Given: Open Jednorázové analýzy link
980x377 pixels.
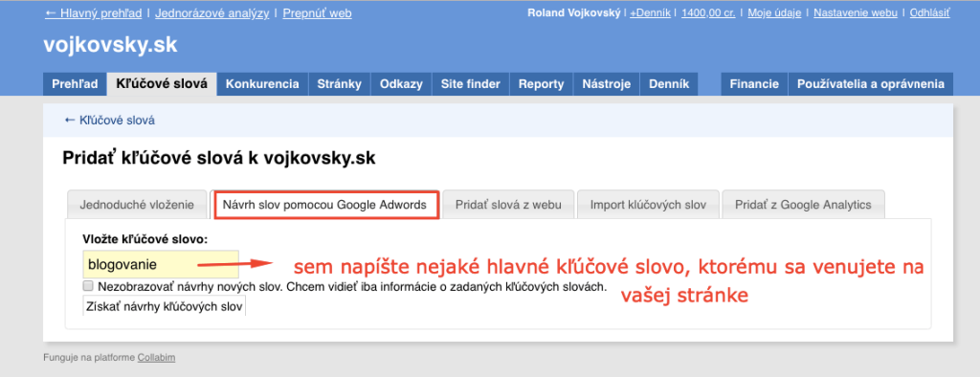Looking at the screenshot, I should 212,12.
